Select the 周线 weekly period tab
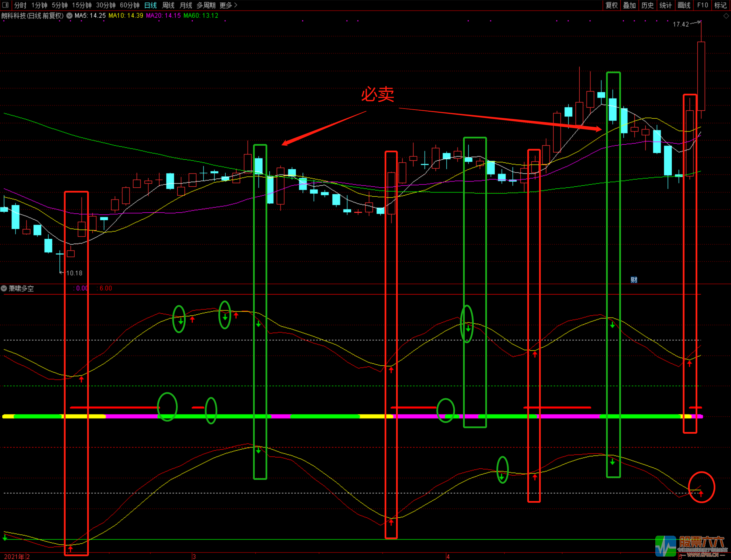This screenshot has width=731, height=560. coord(168,5)
